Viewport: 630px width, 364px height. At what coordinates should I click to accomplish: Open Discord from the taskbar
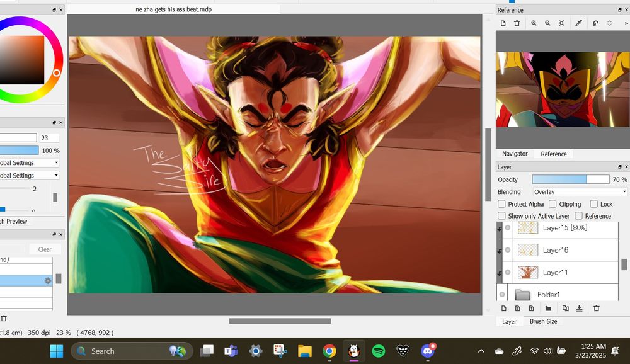pos(428,351)
